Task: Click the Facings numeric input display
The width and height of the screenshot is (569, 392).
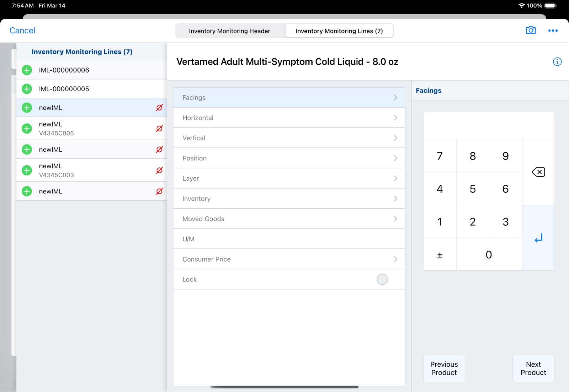Action: (x=489, y=126)
